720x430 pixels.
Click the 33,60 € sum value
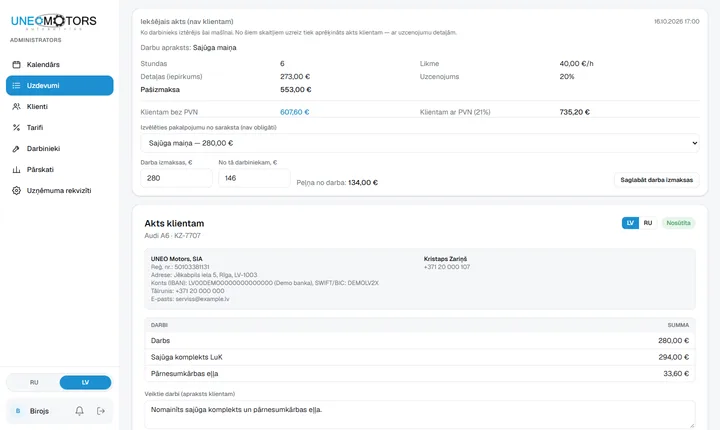tap(676, 374)
